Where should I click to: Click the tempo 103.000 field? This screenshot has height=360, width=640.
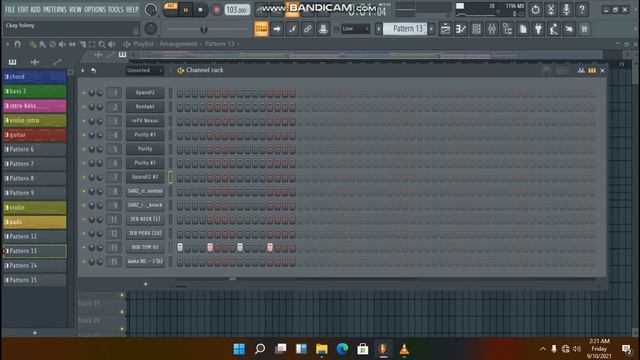[x=237, y=10]
